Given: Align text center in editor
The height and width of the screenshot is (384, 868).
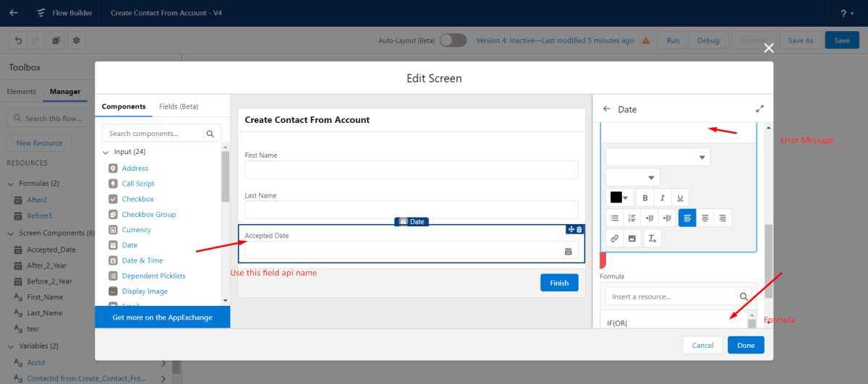Looking at the screenshot, I should pos(705,218).
